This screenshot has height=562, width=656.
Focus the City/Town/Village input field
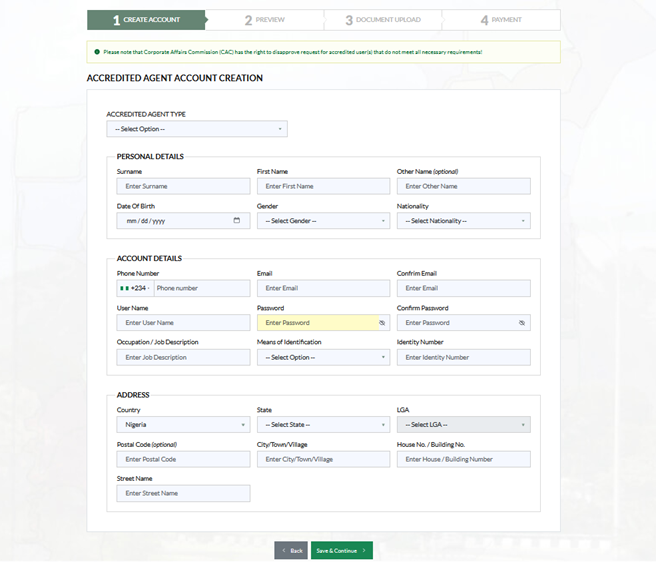[x=323, y=459]
